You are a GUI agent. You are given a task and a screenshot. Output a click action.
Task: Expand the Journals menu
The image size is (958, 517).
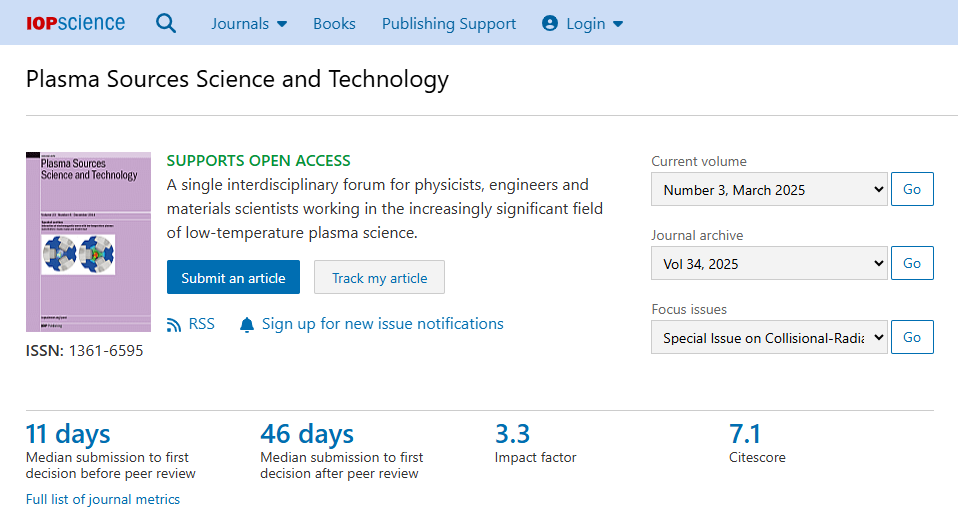[249, 23]
